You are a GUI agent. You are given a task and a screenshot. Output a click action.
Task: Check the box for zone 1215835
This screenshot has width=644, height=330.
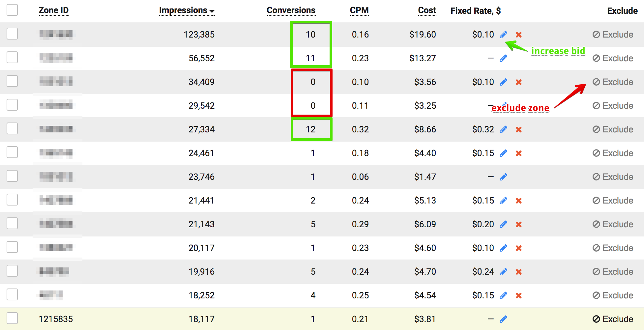(x=12, y=318)
